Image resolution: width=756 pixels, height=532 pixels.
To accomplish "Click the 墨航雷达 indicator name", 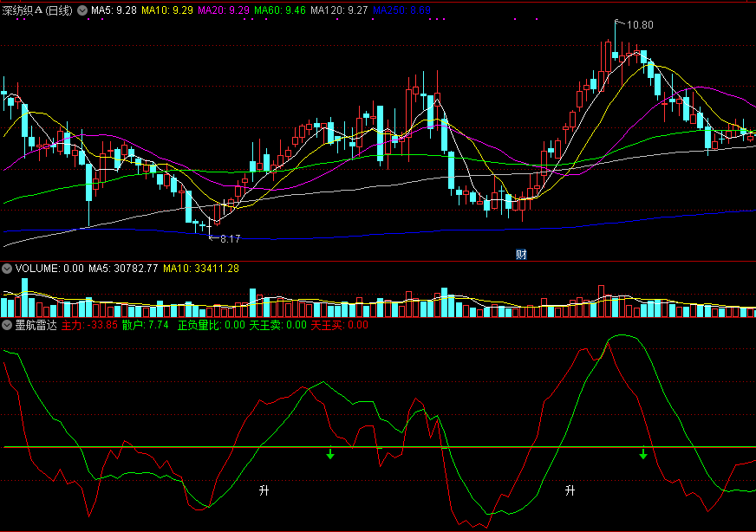I will pyautogui.click(x=36, y=325).
